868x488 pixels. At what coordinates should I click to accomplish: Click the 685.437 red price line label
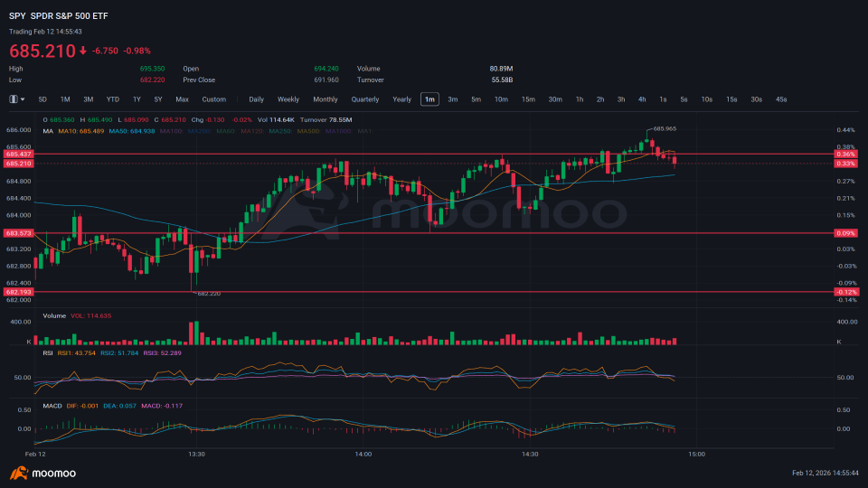pyautogui.click(x=19, y=154)
